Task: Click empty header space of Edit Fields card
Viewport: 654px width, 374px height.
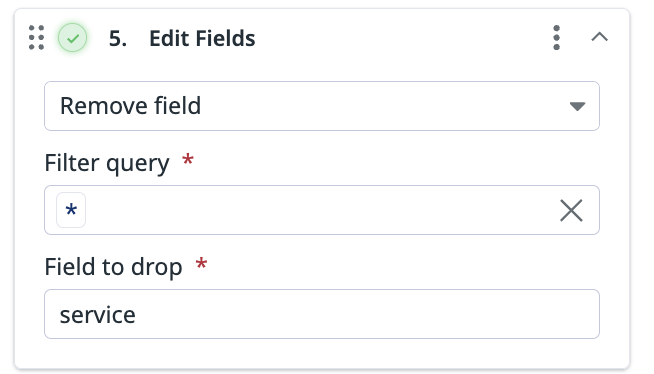Action: [400, 38]
